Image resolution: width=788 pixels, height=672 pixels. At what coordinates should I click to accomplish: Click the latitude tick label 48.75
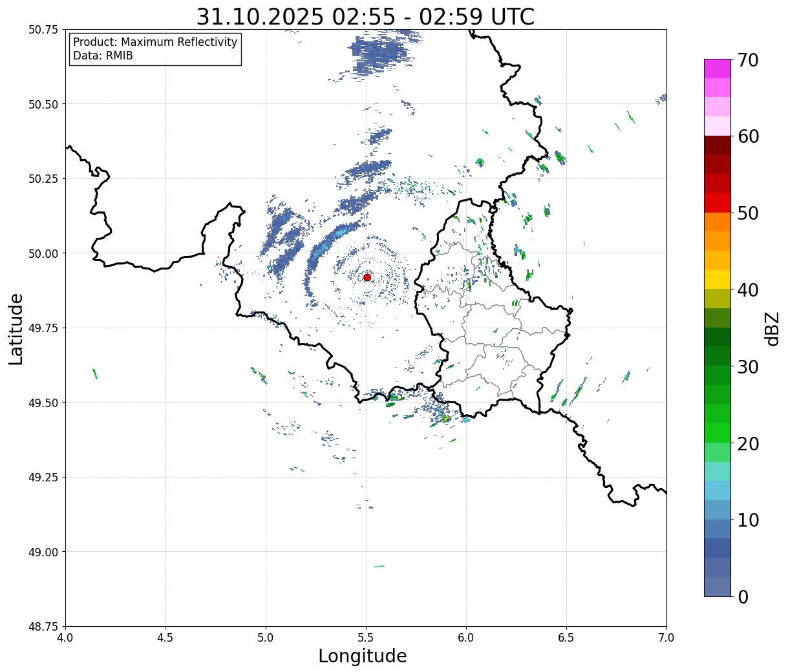43,626
